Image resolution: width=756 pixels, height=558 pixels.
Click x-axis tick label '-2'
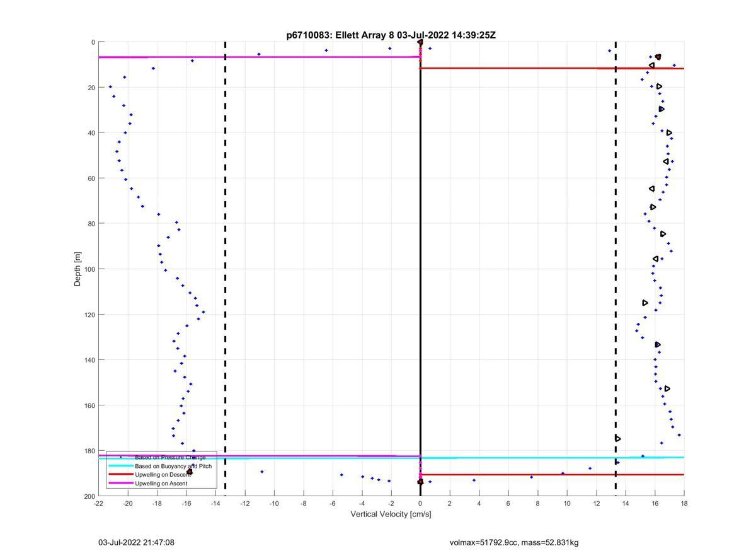391,503
